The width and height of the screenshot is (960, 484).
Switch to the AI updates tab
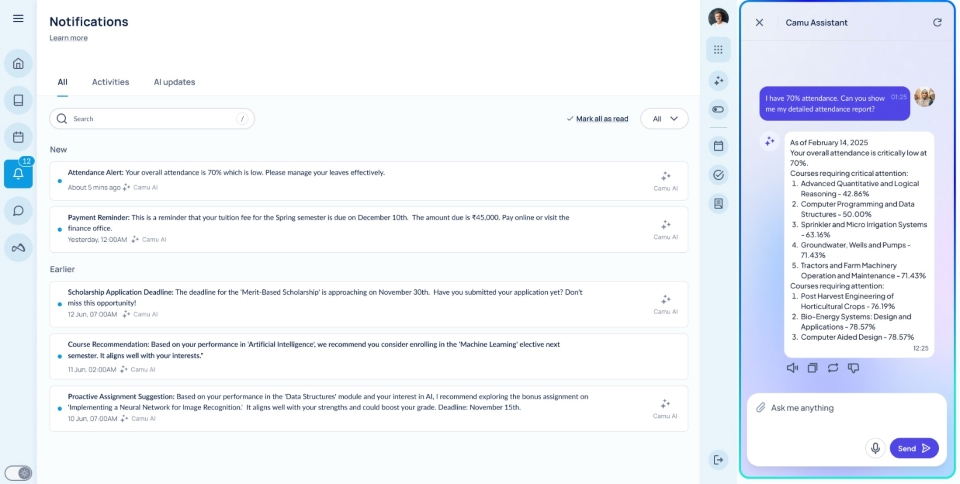coord(174,82)
